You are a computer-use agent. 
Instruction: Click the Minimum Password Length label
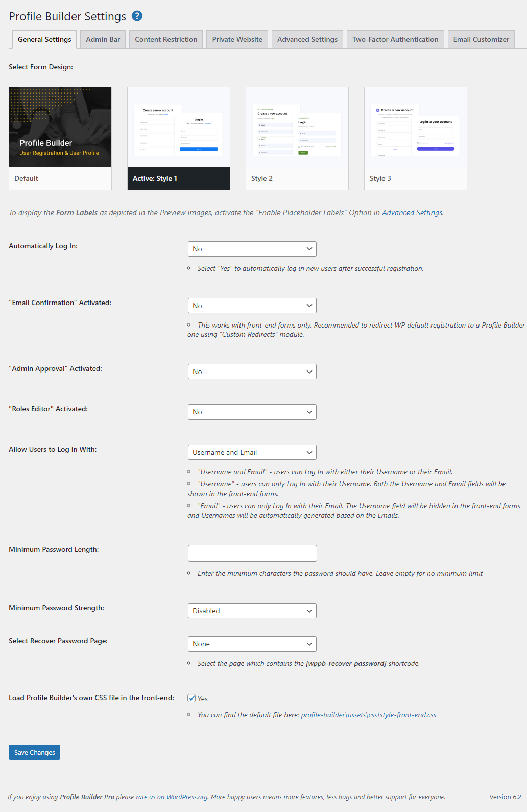(x=54, y=549)
